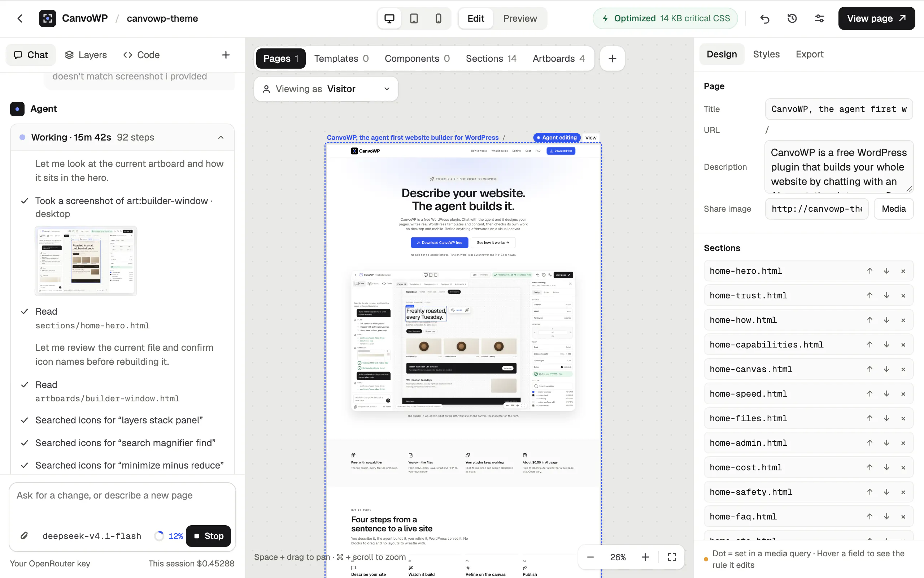
Task: Click Optimized 14 KB critical CSS badge
Action: 666,18
